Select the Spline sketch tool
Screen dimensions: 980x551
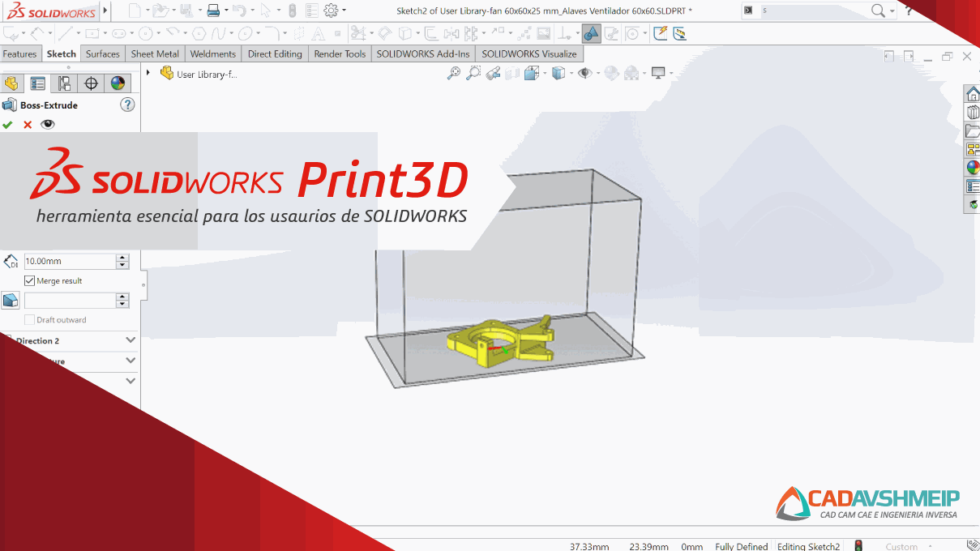pyautogui.click(x=218, y=33)
